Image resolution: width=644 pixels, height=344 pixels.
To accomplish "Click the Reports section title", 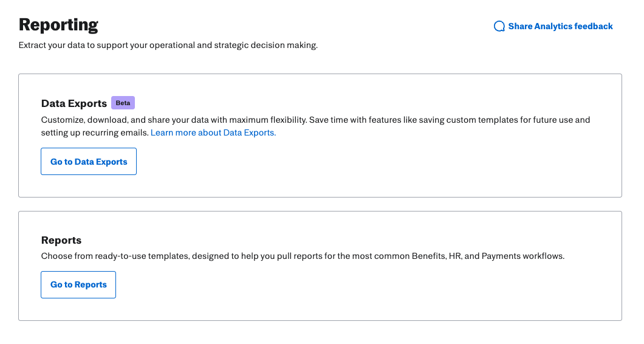I will [x=61, y=240].
